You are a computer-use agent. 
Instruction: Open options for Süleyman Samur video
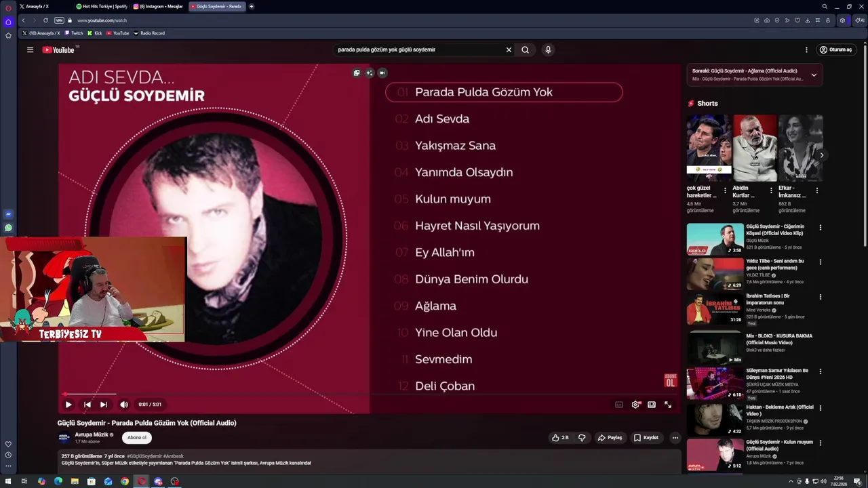tap(821, 371)
